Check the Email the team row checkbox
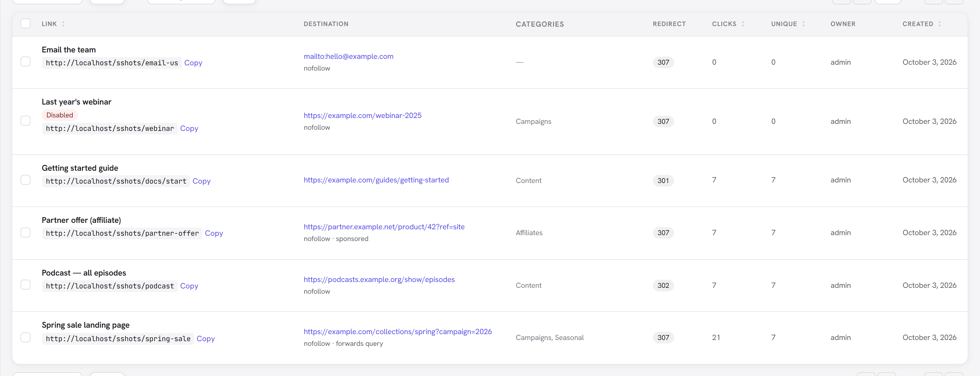980x376 pixels. pyautogui.click(x=25, y=61)
